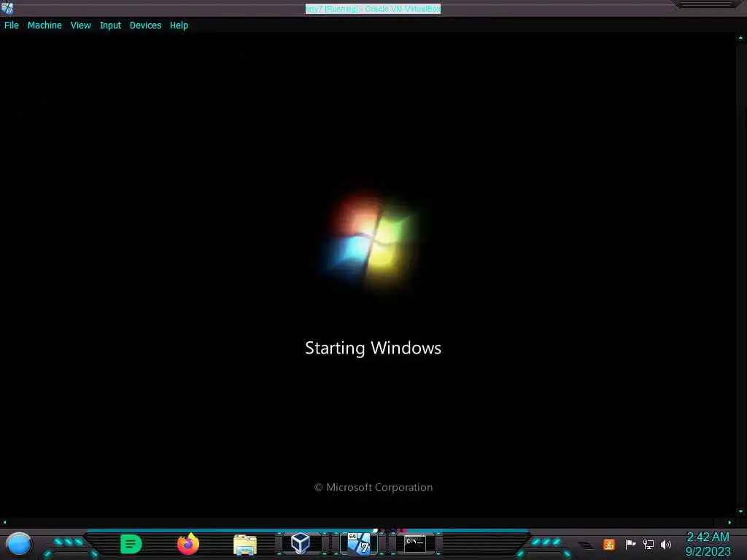Click the orange Java tray icon

pos(609,544)
